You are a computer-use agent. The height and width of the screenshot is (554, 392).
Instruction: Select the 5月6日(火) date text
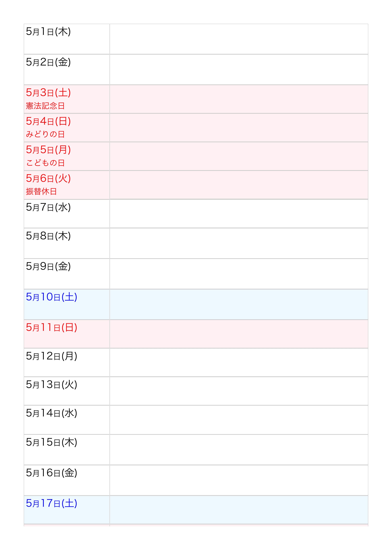(x=48, y=178)
